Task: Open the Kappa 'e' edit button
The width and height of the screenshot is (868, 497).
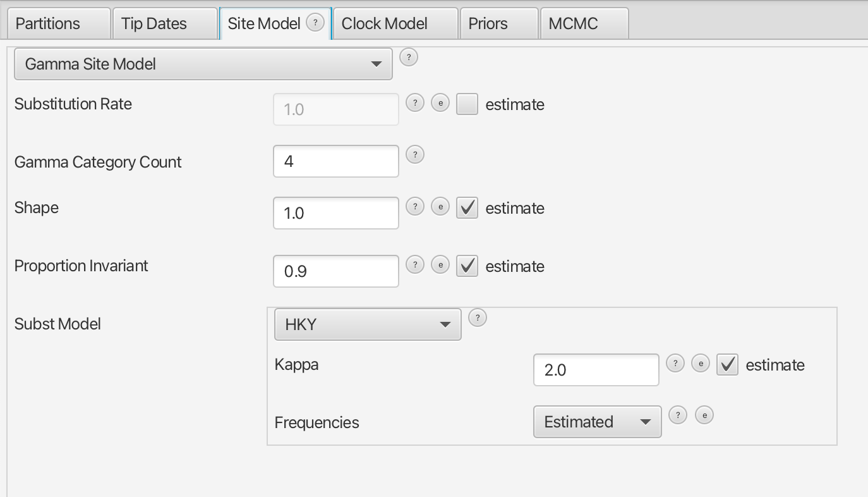Action: point(701,364)
